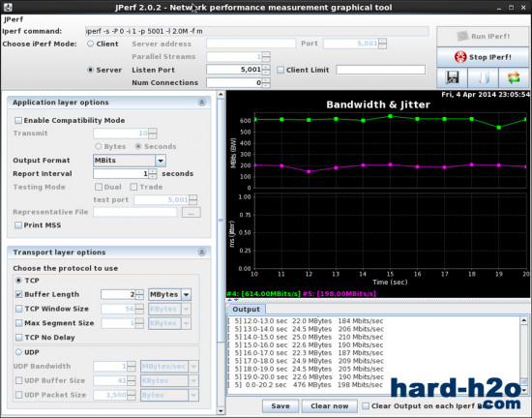This screenshot has width=532, height=418.
Task: Click the output line '16.0-17.0 sec 22.3 MBytes'
Action: [306, 353]
